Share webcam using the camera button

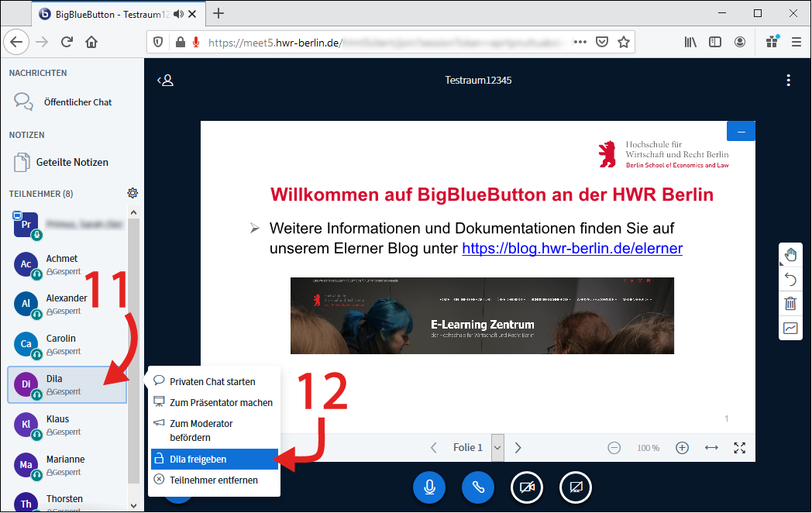(x=527, y=487)
